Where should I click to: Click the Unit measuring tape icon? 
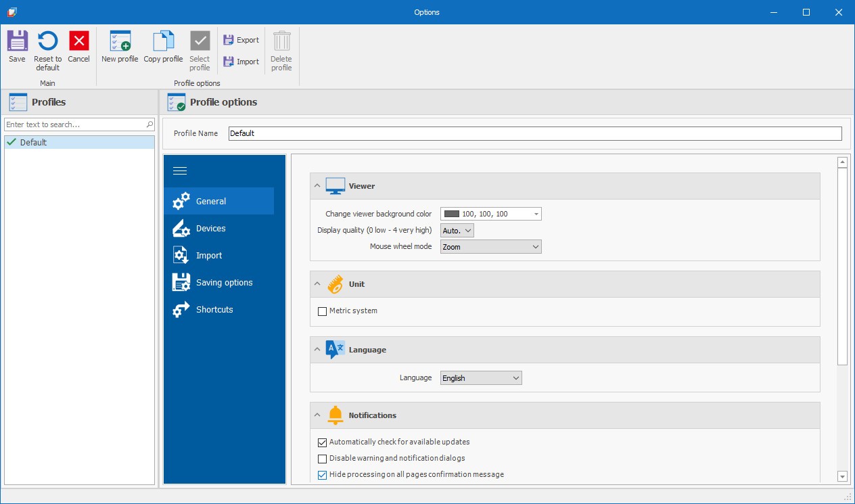tap(336, 284)
